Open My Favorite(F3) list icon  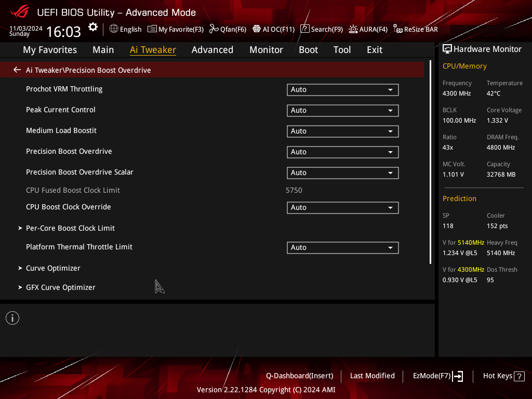[x=152, y=29]
